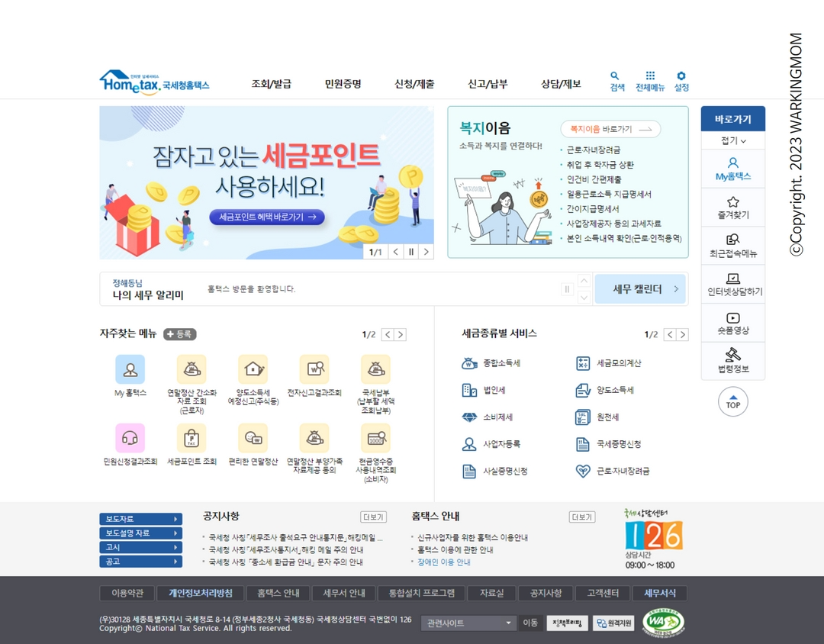This screenshot has height=644, width=824.
Task: Open 양도소득세 예정신고 icon
Action: [253, 369]
